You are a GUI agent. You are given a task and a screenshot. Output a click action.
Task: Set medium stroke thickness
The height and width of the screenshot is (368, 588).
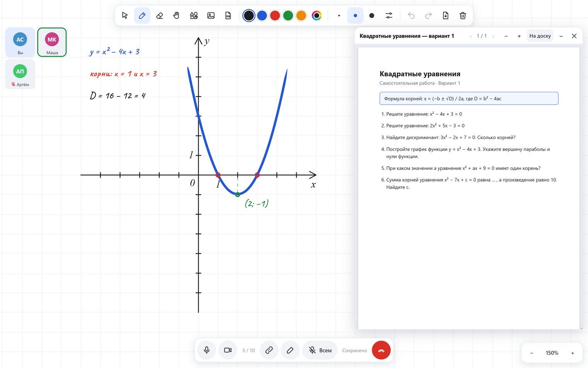[355, 15]
